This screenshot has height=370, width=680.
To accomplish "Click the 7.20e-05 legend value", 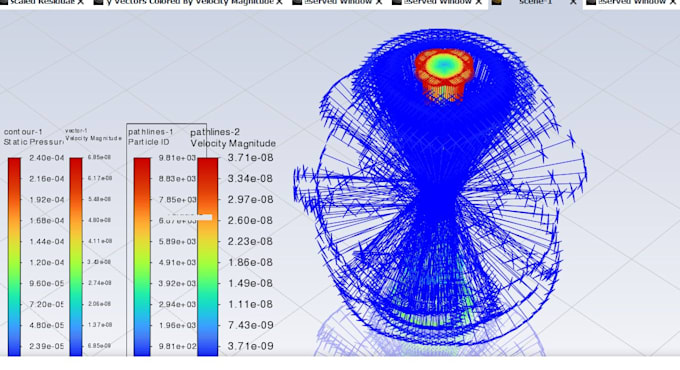I will [46, 304].
